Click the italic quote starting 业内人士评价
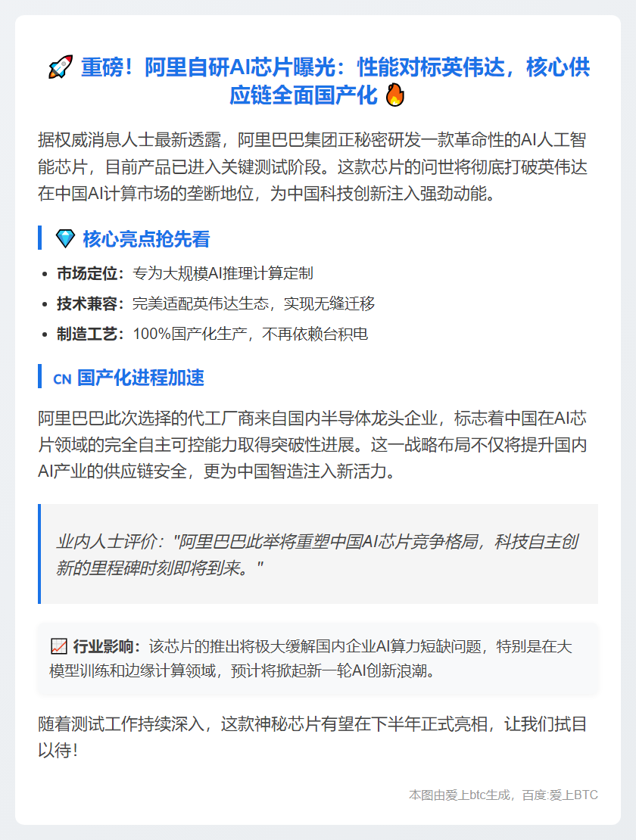 (x=317, y=555)
